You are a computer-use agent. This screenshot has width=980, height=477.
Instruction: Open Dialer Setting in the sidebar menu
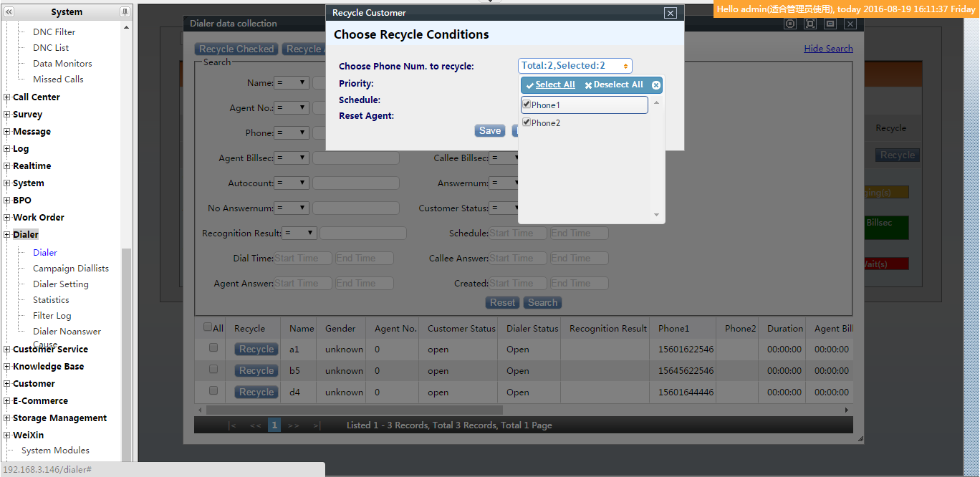[x=61, y=284]
